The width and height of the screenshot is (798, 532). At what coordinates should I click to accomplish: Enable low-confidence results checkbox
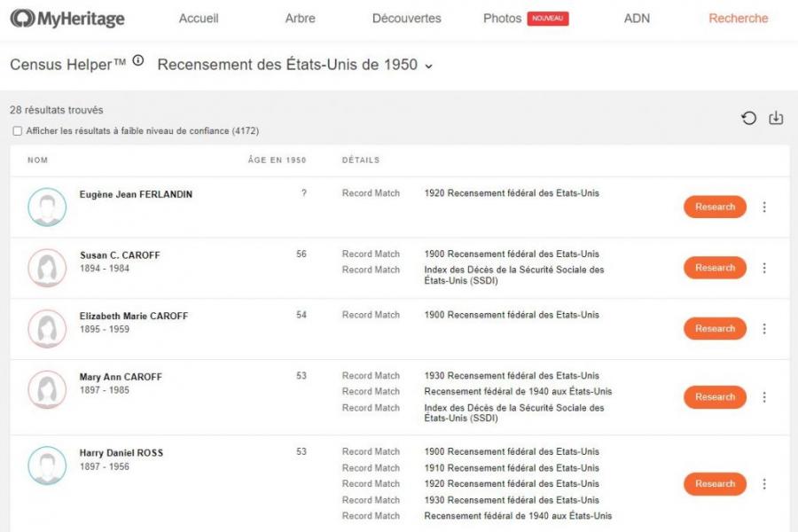click(18, 131)
